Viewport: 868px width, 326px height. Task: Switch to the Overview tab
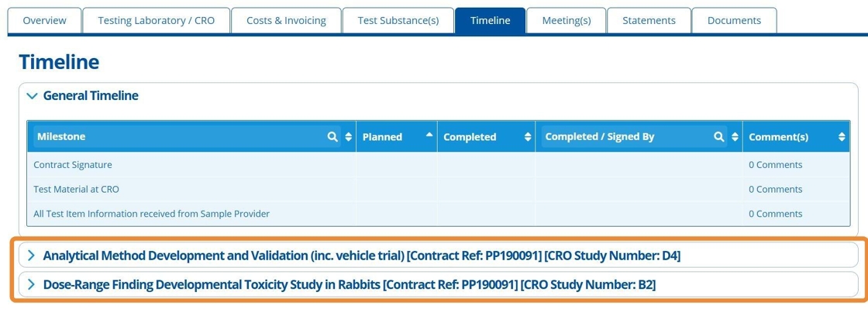coord(44,21)
